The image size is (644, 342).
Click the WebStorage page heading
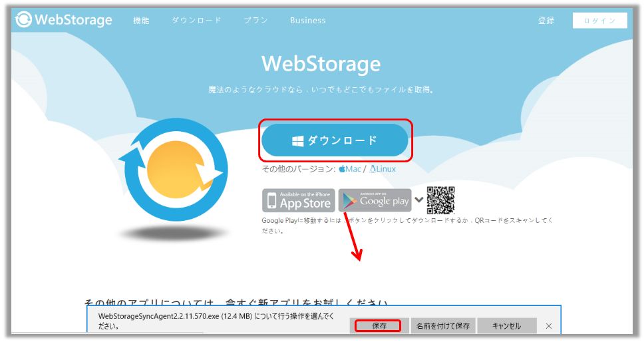[321, 64]
